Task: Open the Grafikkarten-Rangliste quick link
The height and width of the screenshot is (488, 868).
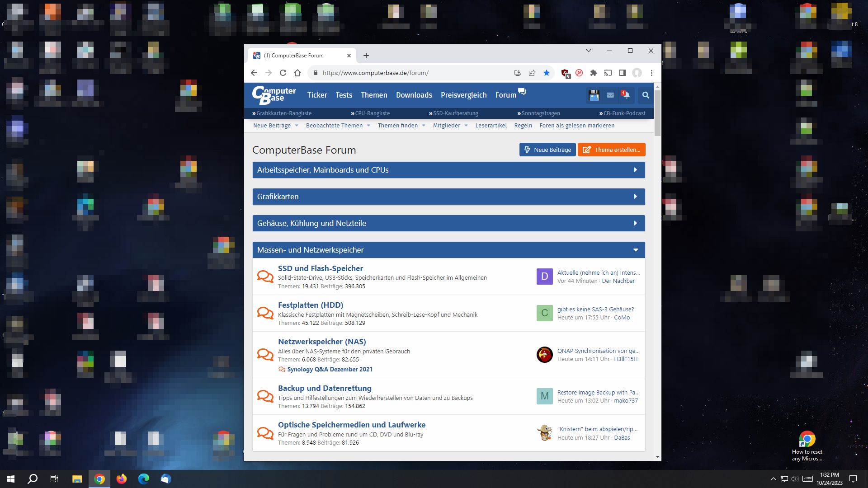Action: 284,113
